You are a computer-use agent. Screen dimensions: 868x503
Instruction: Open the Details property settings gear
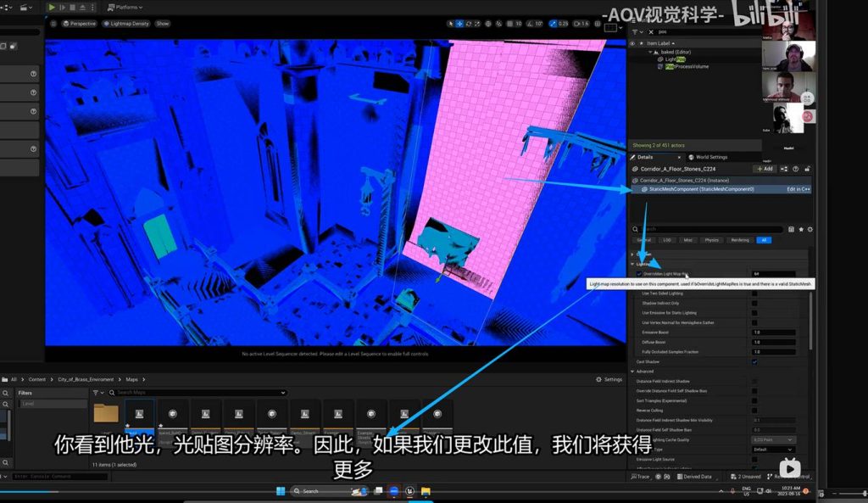(x=810, y=229)
